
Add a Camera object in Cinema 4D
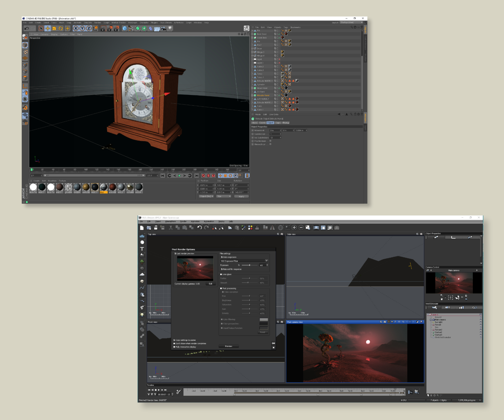pyautogui.click(x=164, y=28)
